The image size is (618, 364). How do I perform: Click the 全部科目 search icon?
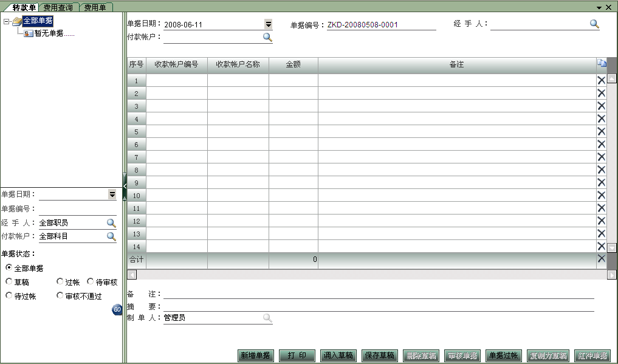(x=111, y=236)
